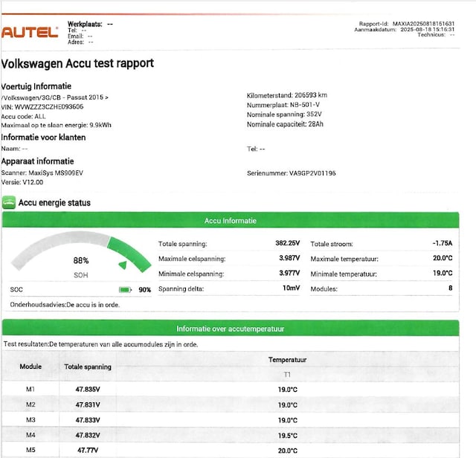Click the '/Volkswagen/3G/CB - Passat 2015 >' path

tap(54, 97)
